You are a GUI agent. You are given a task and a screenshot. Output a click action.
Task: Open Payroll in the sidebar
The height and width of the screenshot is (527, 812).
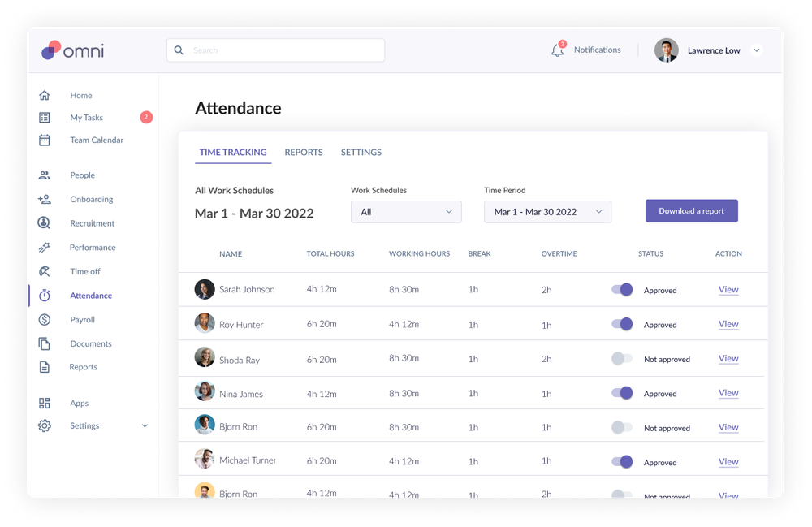coord(82,319)
